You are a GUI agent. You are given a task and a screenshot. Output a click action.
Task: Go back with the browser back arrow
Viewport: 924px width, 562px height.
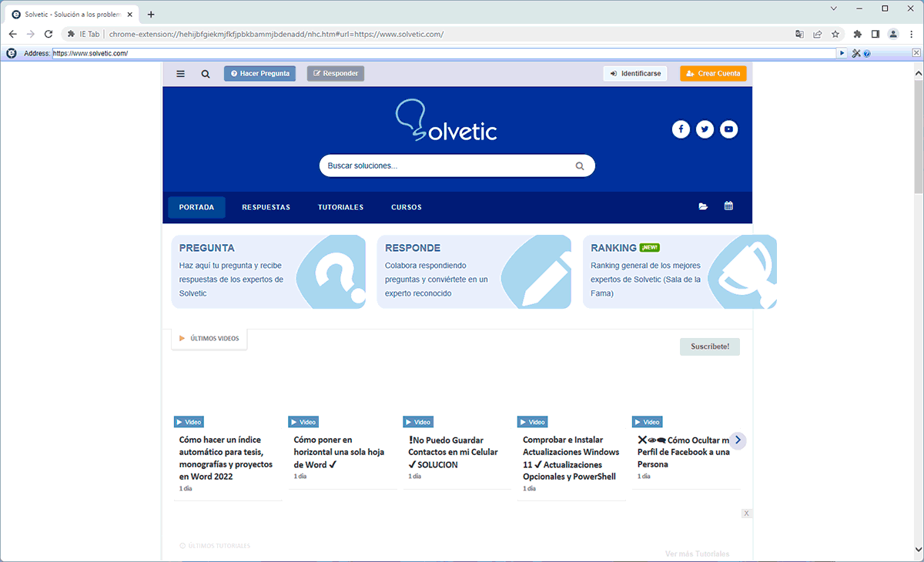pos(12,34)
